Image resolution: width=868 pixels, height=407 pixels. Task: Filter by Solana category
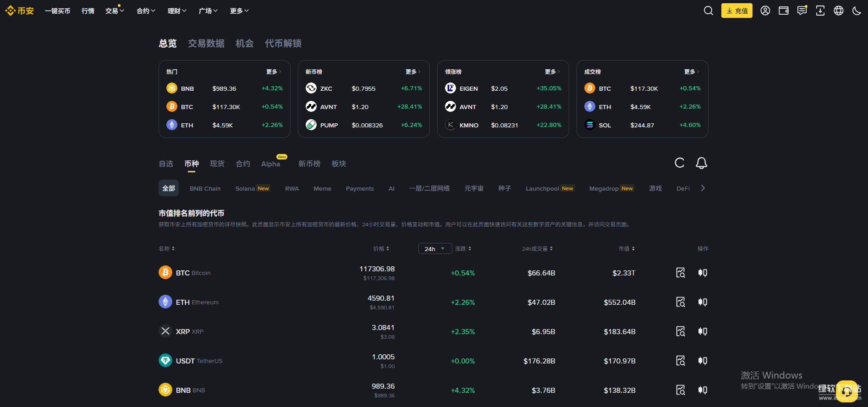253,188
